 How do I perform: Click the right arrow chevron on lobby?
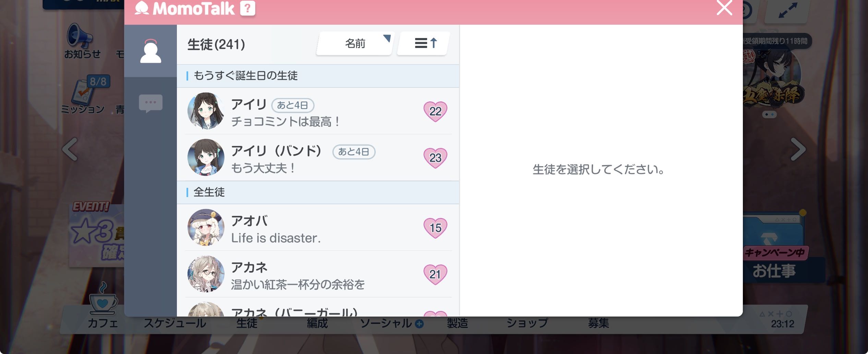pyautogui.click(x=798, y=149)
